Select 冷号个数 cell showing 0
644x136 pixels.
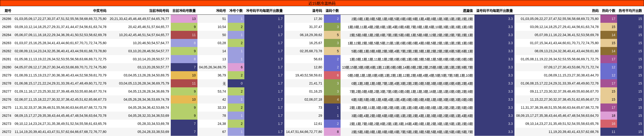coord(236,84)
